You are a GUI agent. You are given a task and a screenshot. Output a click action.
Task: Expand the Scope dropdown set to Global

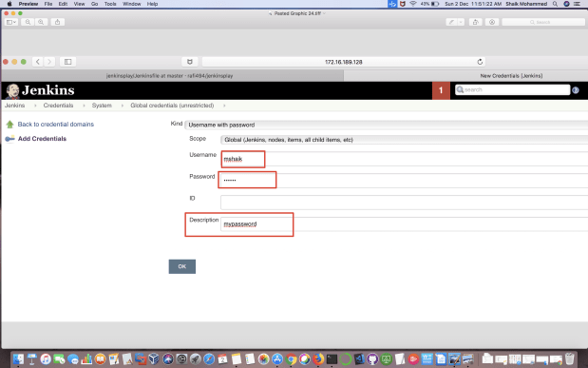404,140
